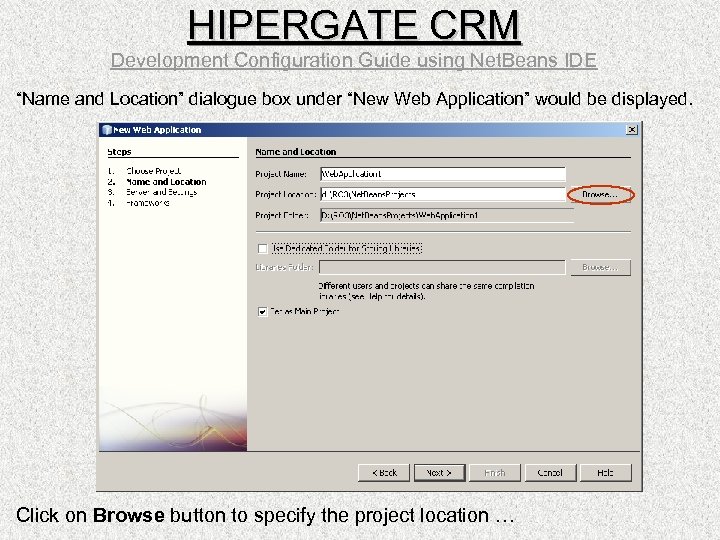The height and width of the screenshot is (540, 720).
Task: Click the Development Configuration Guide subtitle
Action: pyautogui.click(x=354, y=61)
